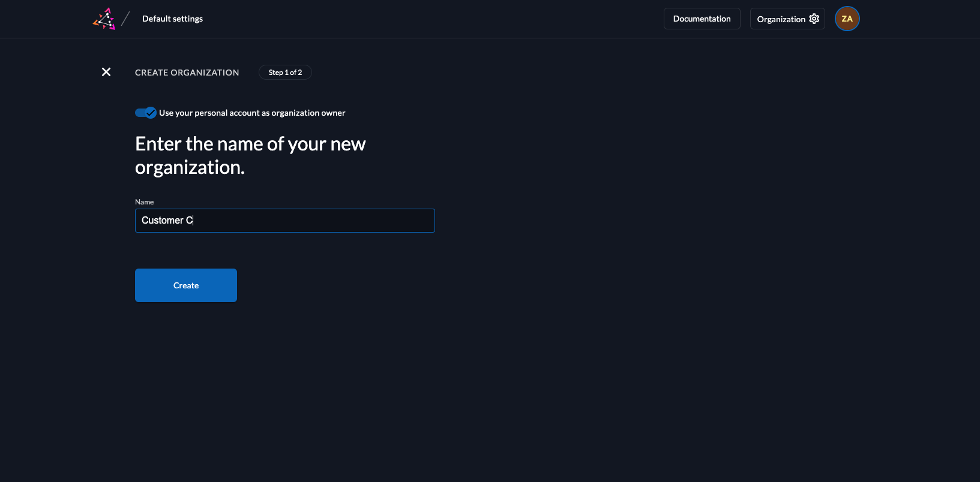Click the Name field label
980x482 pixels.
pos(144,202)
